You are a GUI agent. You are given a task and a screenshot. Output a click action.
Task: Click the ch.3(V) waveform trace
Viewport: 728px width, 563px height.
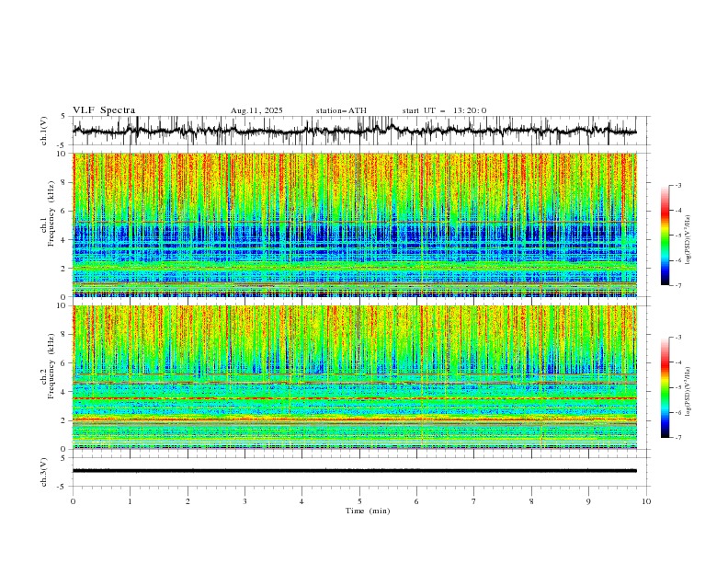tap(354, 471)
